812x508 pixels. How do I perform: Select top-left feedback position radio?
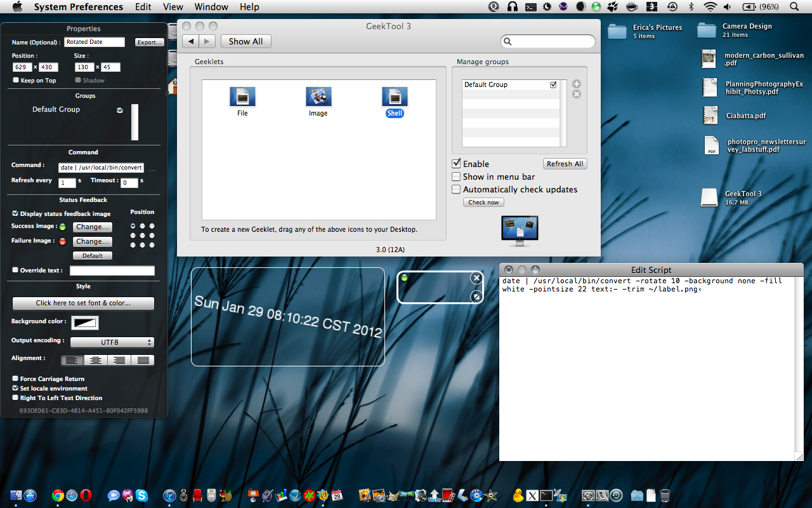pos(133,226)
